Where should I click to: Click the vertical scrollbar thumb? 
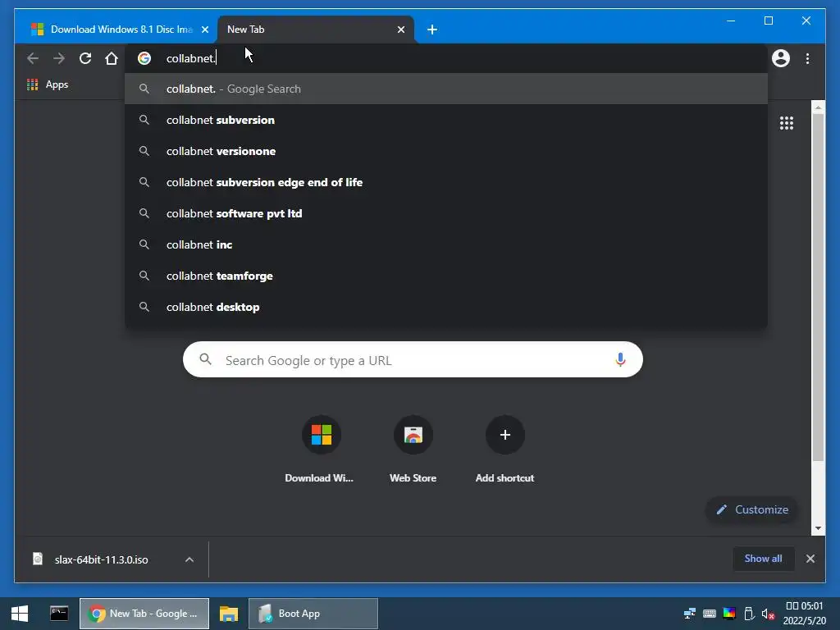click(x=818, y=287)
